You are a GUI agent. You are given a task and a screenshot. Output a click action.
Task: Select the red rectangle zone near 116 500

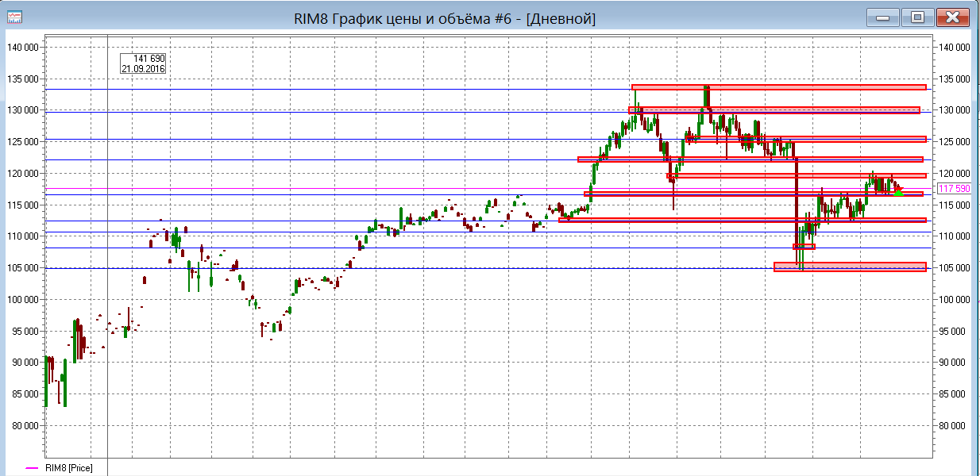(754, 194)
